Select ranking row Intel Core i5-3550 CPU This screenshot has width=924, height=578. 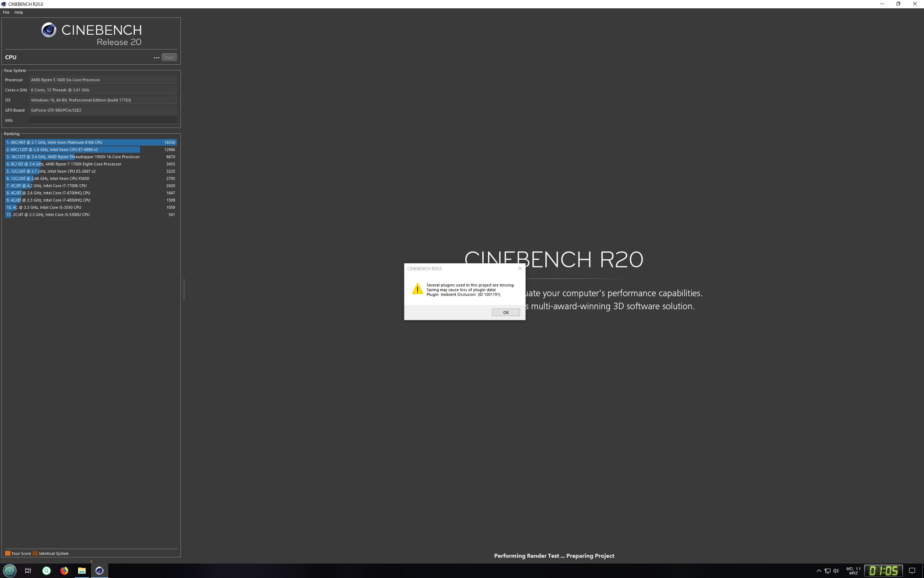[x=91, y=208]
